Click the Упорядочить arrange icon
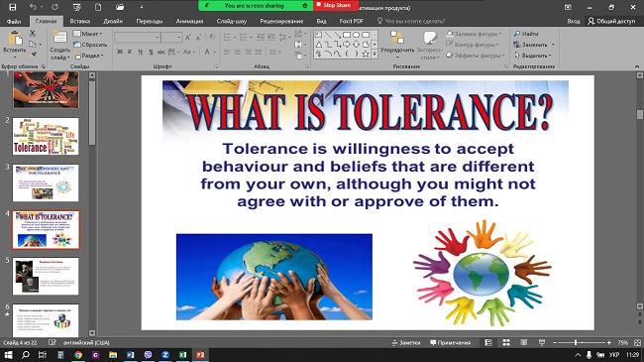Viewport: 644px width, 362px height. [x=396, y=38]
